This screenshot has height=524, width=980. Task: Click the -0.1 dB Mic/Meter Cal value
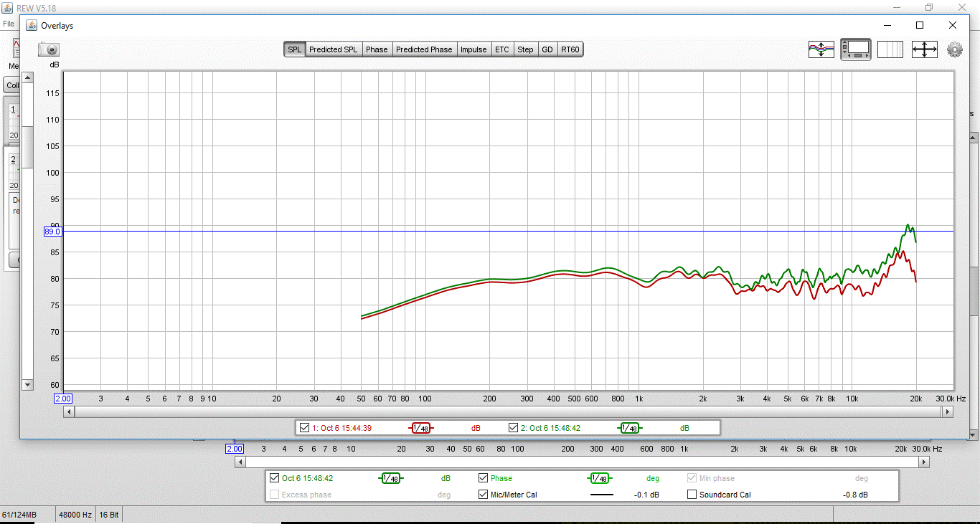(646, 495)
